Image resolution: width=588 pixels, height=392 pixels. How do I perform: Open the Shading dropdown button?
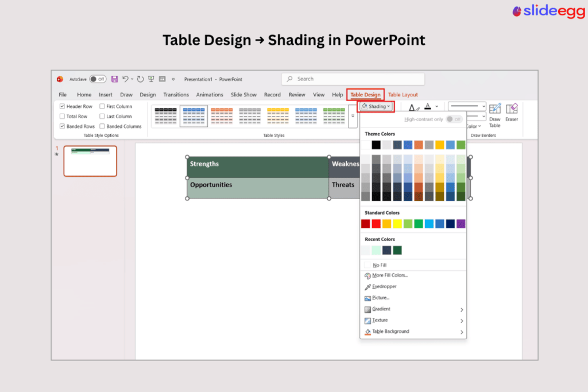[x=376, y=106]
